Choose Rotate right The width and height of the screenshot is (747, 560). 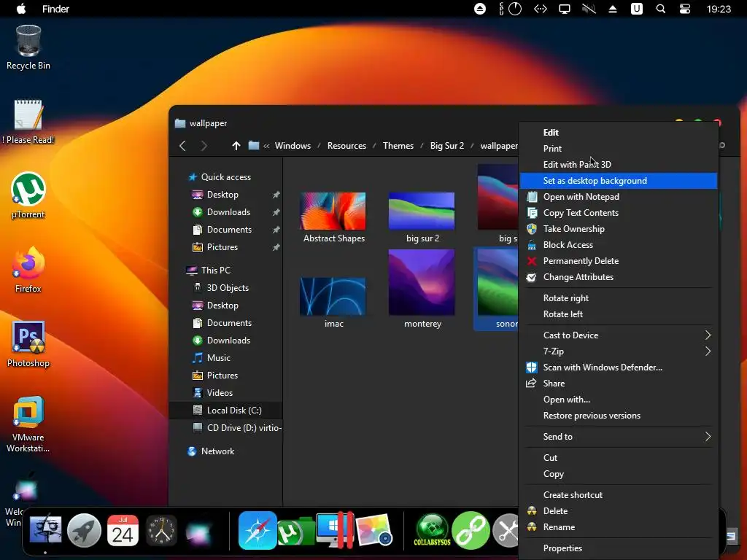point(619,298)
